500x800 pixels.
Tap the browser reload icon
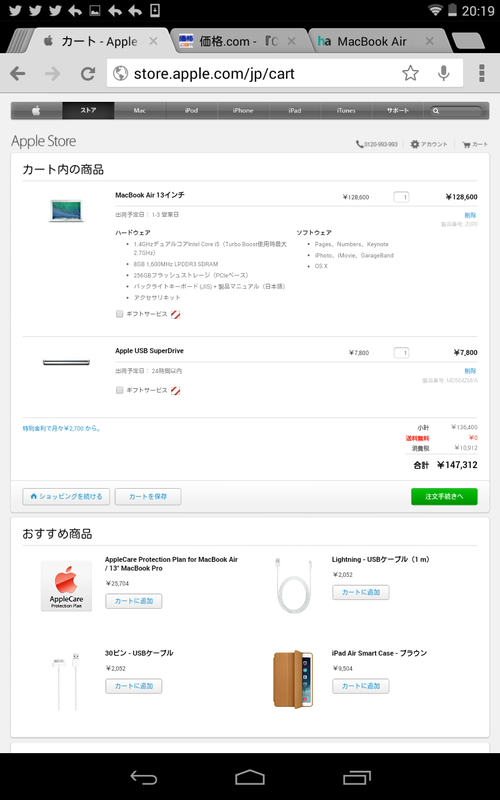click(88, 73)
